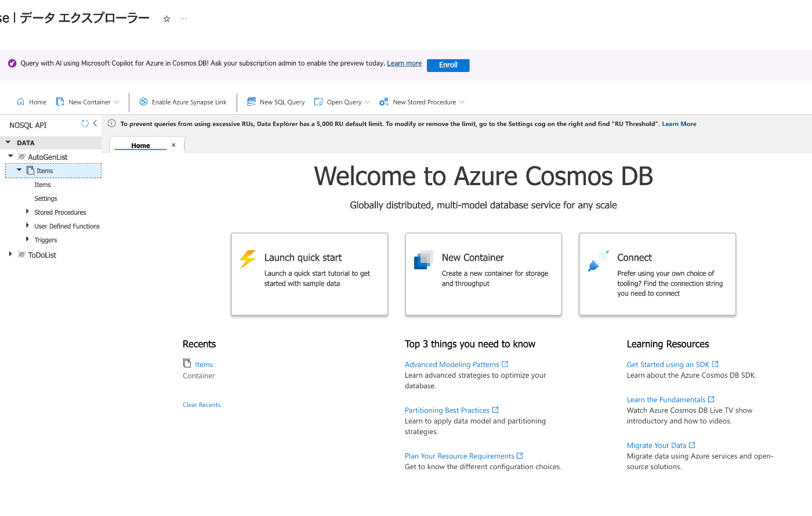Click the Copilot rocket icon in the banner
Screen dimensions: 812x516
[12, 63]
